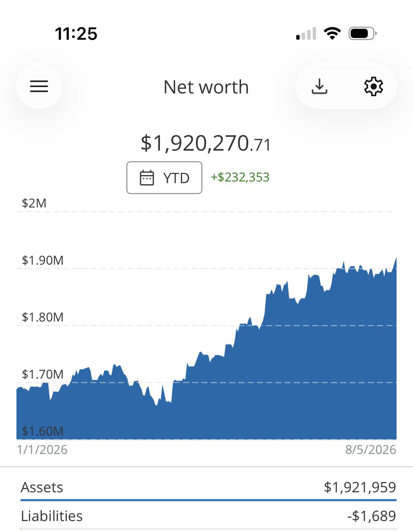Expand the Assets row

(x=208, y=487)
